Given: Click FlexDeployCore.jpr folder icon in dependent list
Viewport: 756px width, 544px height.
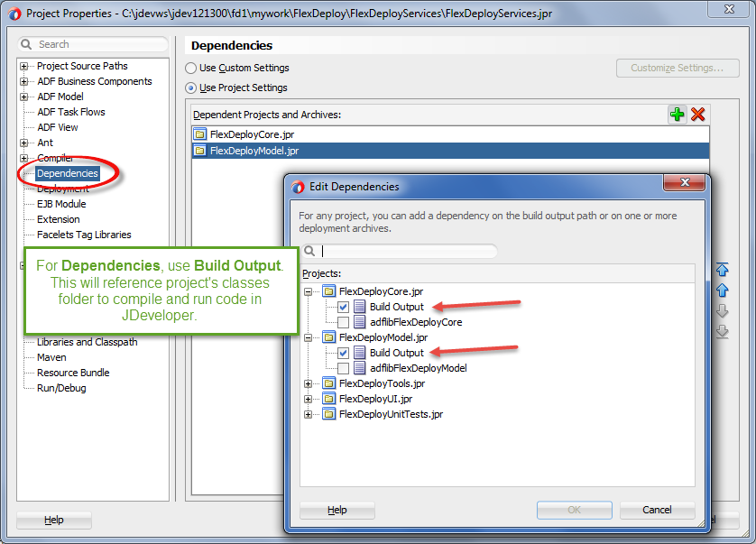Looking at the screenshot, I should (199, 134).
